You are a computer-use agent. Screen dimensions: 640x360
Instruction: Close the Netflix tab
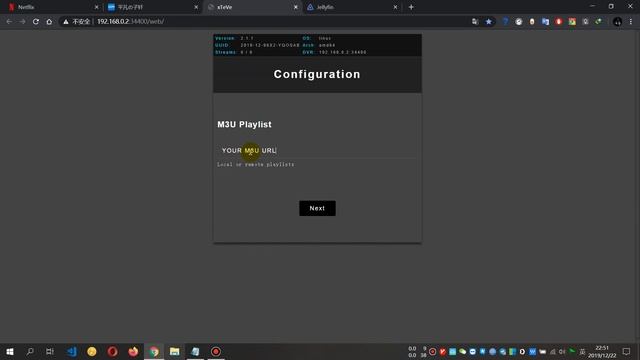(x=96, y=7)
